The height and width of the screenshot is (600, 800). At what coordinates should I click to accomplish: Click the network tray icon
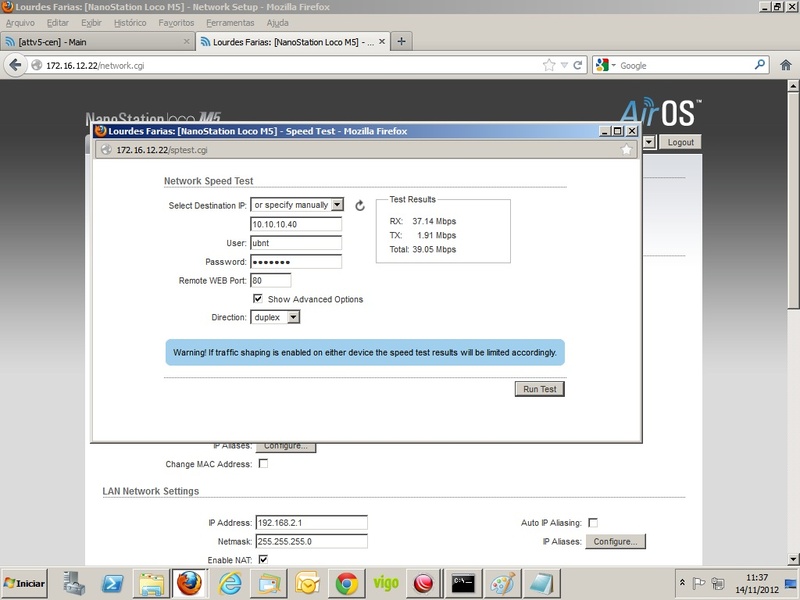coord(718,583)
